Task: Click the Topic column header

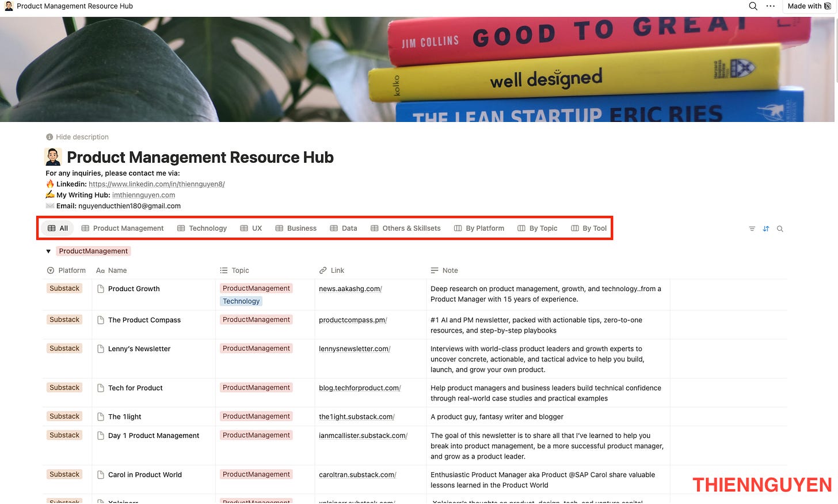Action: 234,270
